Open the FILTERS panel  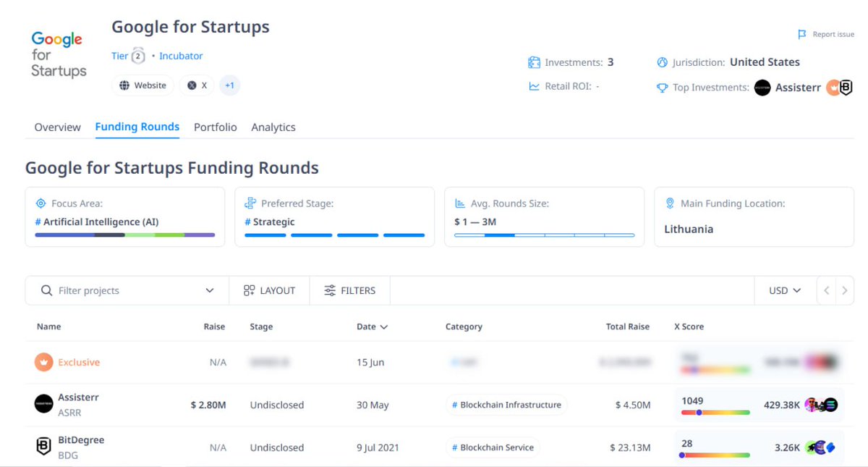click(350, 290)
